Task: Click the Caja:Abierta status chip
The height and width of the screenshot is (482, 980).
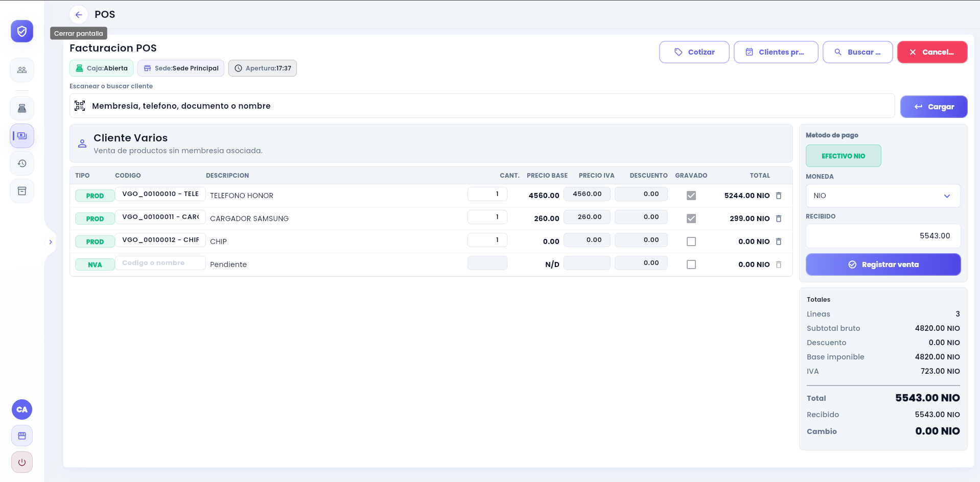Action: 101,68
